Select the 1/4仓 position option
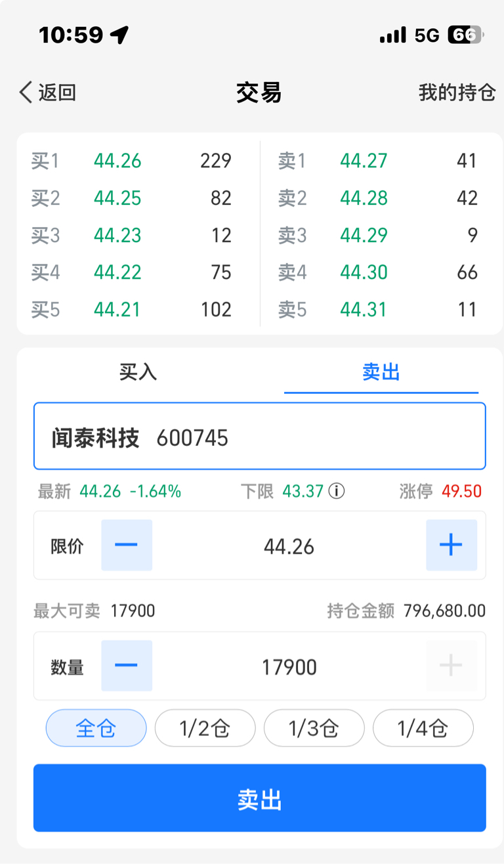 pos(423,728)
